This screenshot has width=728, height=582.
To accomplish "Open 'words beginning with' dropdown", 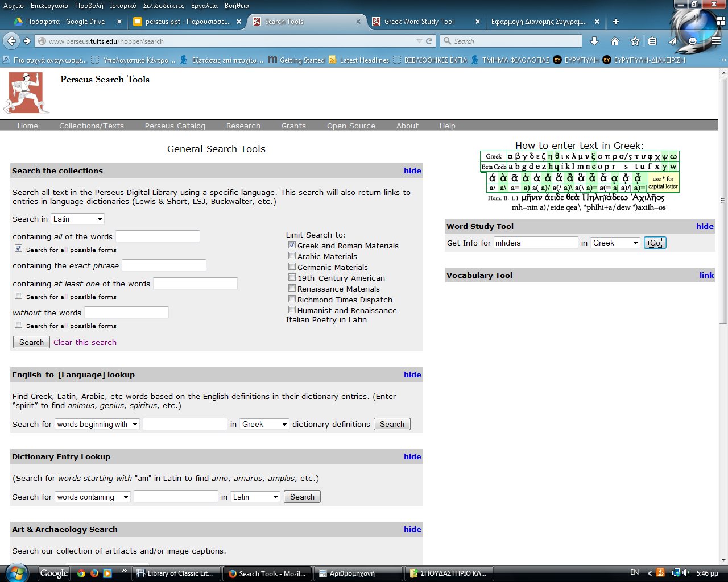I will tap(97, 424).
